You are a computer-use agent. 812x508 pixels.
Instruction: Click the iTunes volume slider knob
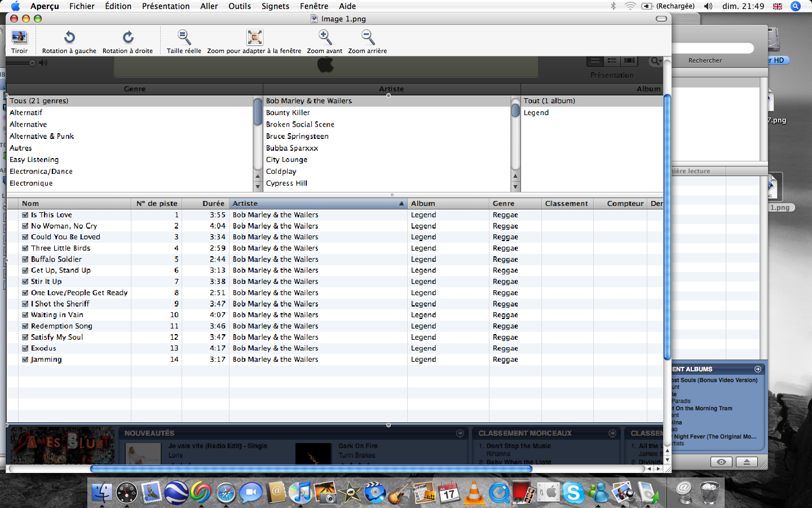(32, 63)
